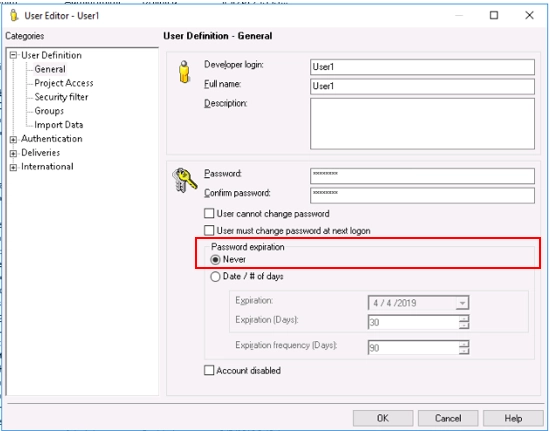Image resolution: width=550 pixels, height=431 pixels.
Task: Close the User Editor dialog
Action: (529, 15)
